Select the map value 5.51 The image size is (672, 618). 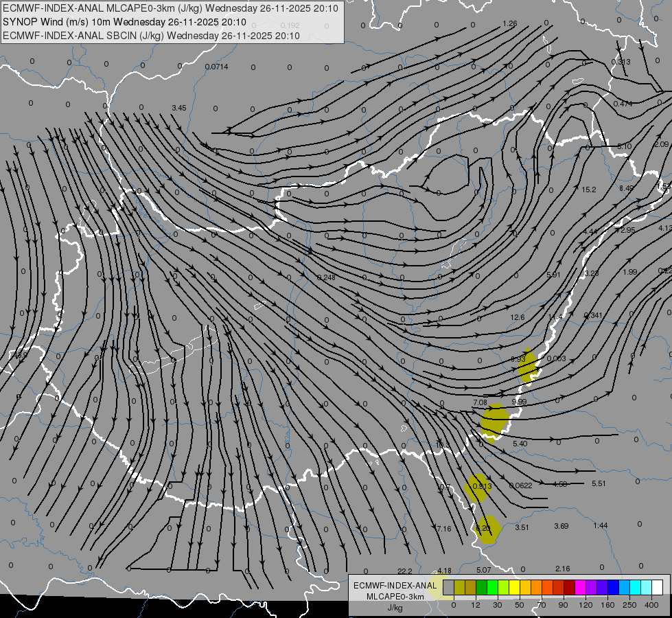click(x=599, y=484)
